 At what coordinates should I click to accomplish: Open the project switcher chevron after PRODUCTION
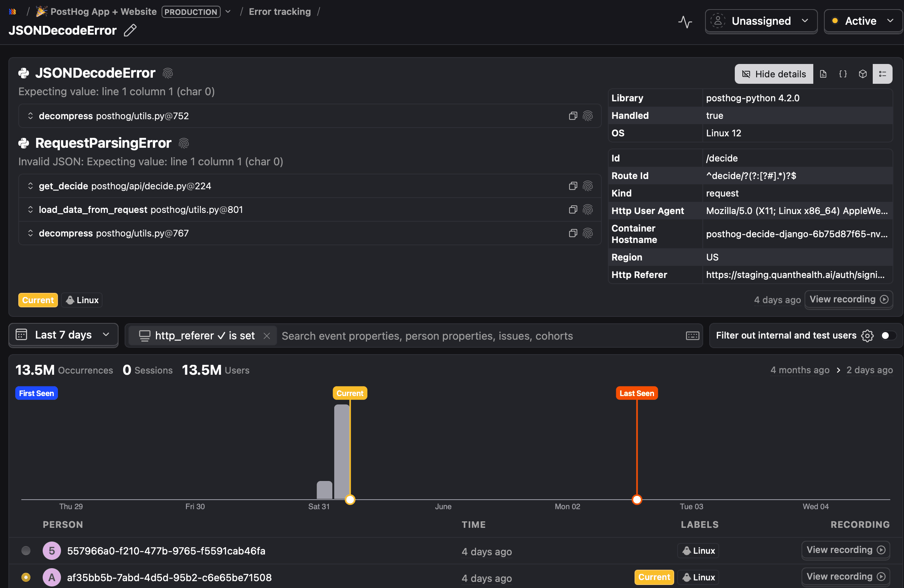[x=228, y=12]
